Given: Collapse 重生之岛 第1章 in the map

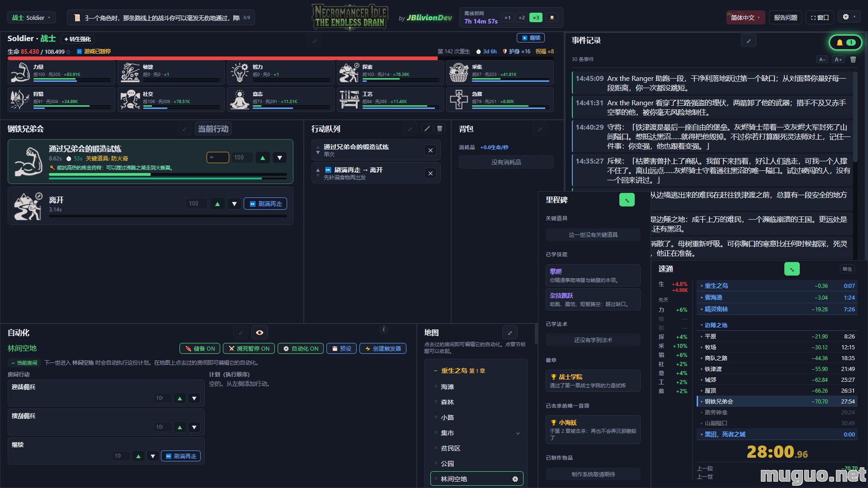Looking at the screenshot, I should coord(459,371).
